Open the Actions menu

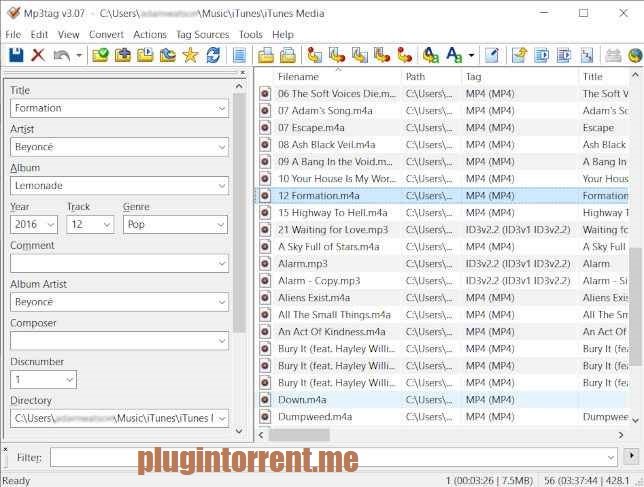tap(150, 34)
